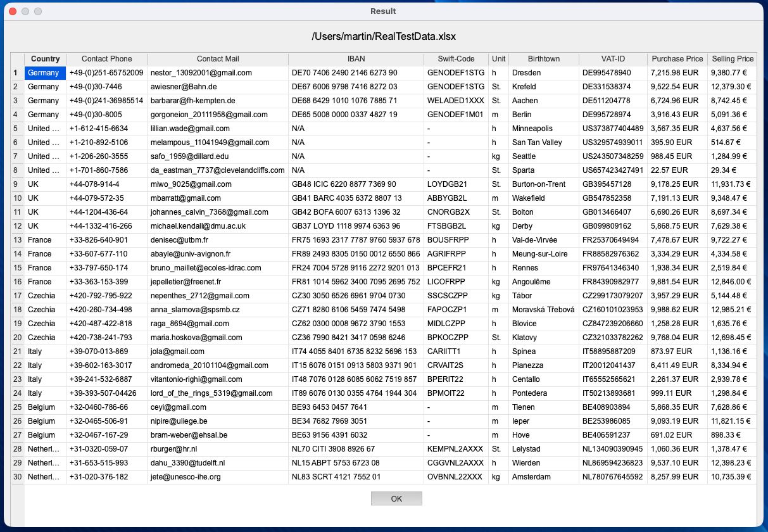Image resolution: width=768 pixels, height=532 pixels.
Task: Select the Unit column header
Action: 498,59
